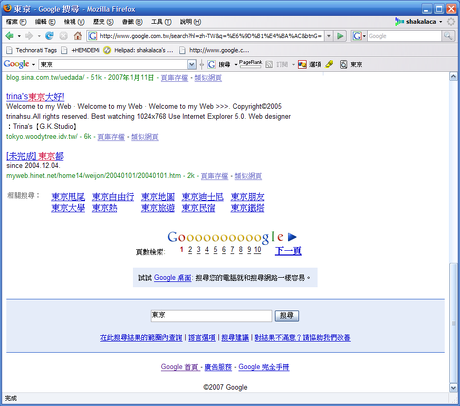The image size is (460, 406).
Task: Click the greyed-out subscribe icon on the Google toolbar
Action: pyautogui.click(x=269, y=64)
